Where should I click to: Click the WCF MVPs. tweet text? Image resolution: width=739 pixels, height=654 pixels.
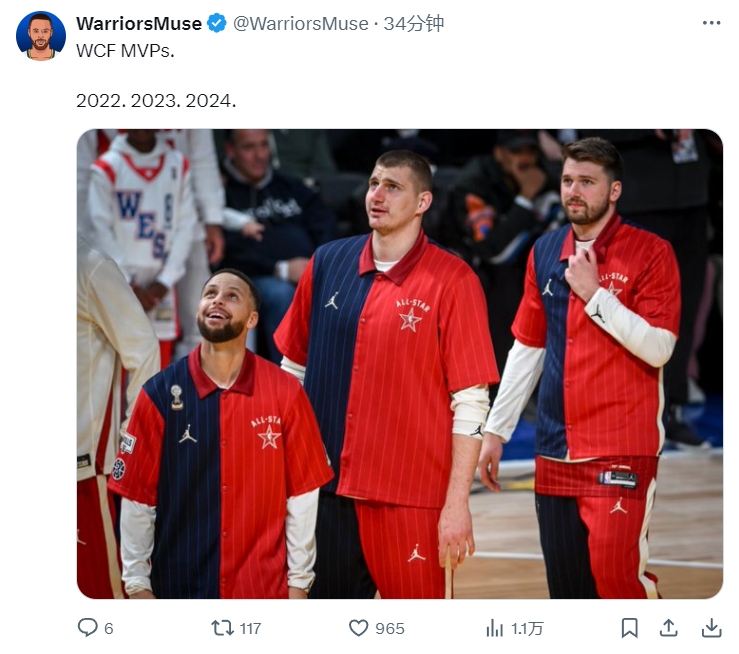point(125,50)
